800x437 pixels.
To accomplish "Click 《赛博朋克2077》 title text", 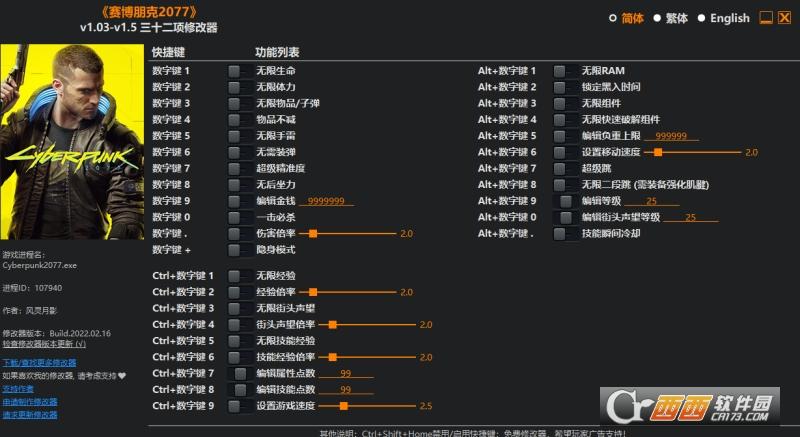I will click(148, 12).
